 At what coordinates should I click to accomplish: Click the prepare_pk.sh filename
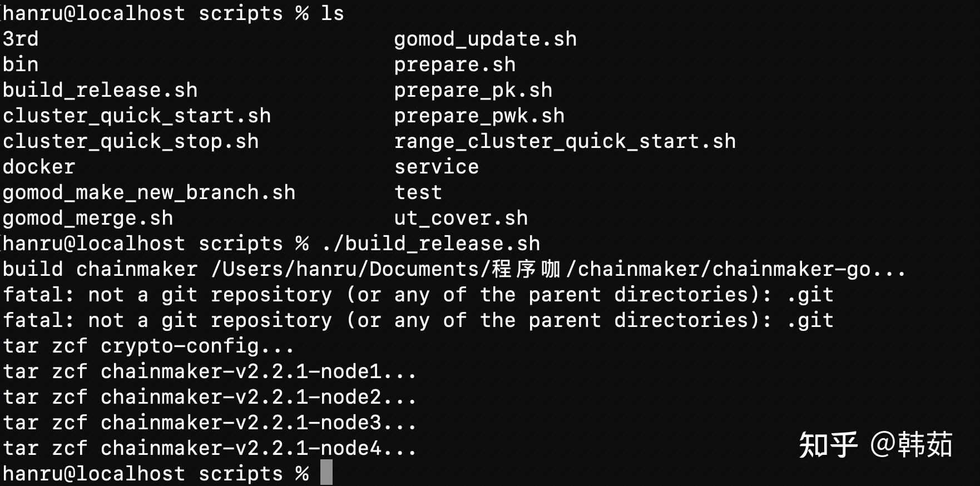pos(473,90)
